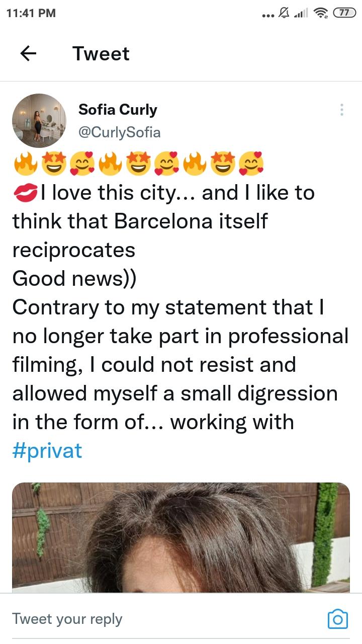Focus the Tweet your reply field
Viewport: 362px width, 644px height.
[151, 619]
